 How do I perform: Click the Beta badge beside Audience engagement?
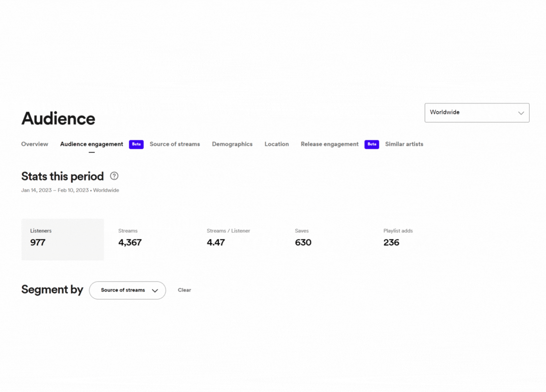[136, 144]
